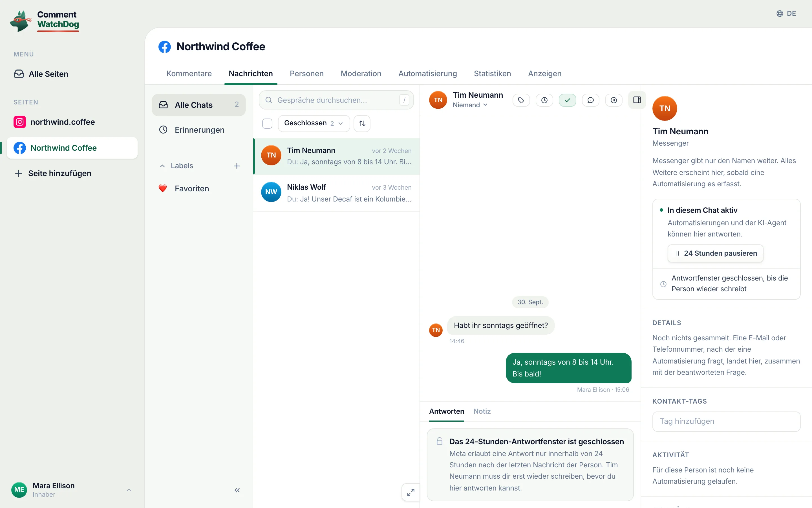Open the language globe DE switcher

tap(786, 14)
